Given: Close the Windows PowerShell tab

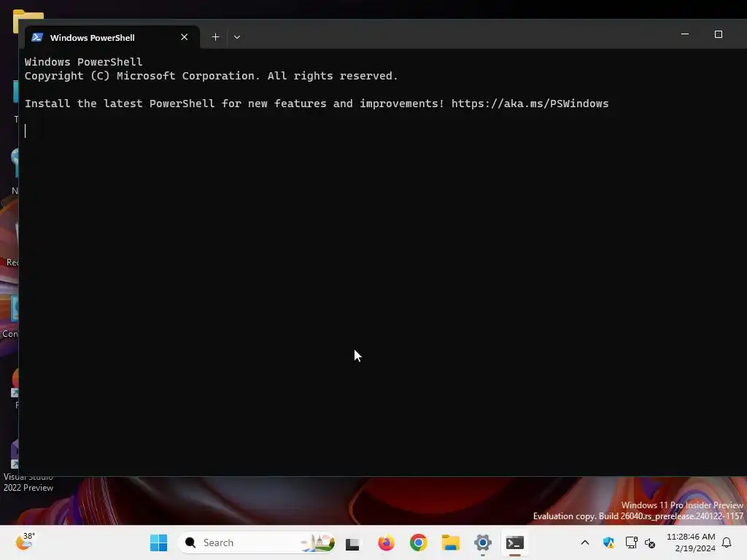Looking at the screenshot, I should pyautogui.click(x=185, y=37).
